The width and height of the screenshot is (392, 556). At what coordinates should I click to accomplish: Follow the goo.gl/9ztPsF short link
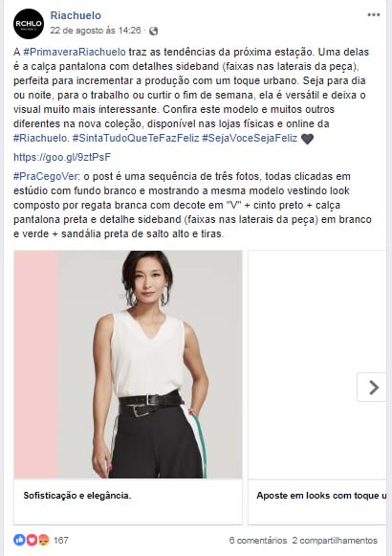pyautogui.click(x=62, y=157)
